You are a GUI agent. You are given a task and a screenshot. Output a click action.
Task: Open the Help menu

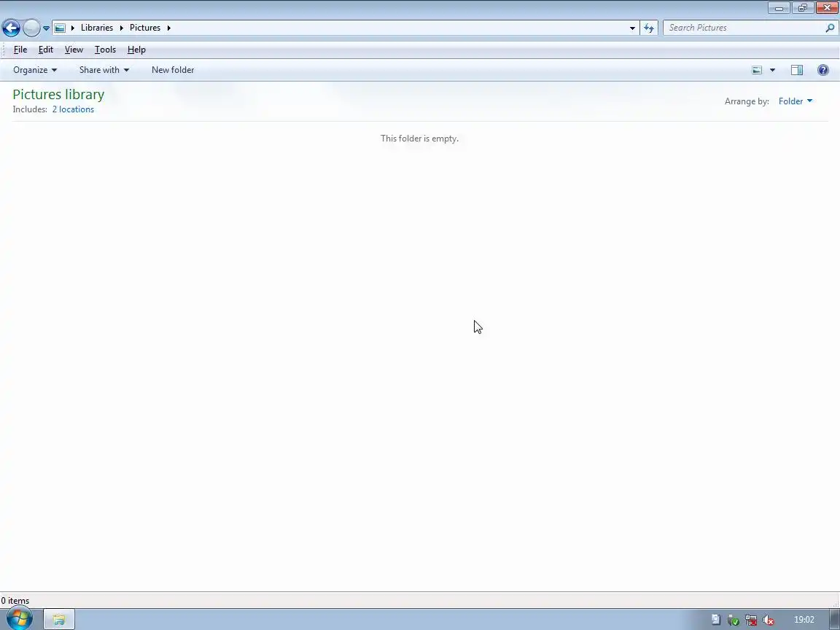pyautogui.click(x=136, y=50)
